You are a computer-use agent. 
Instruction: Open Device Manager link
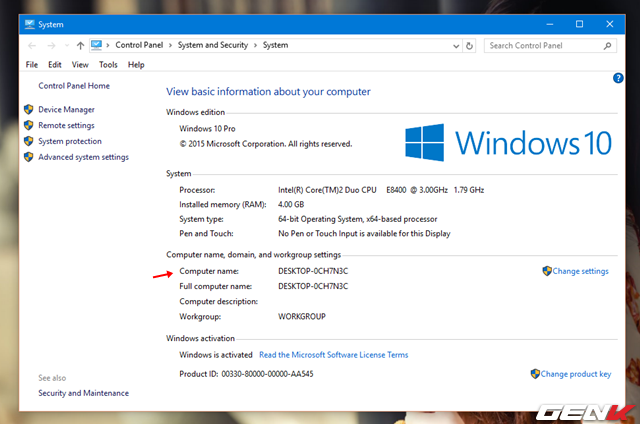(x=66, y=109)
